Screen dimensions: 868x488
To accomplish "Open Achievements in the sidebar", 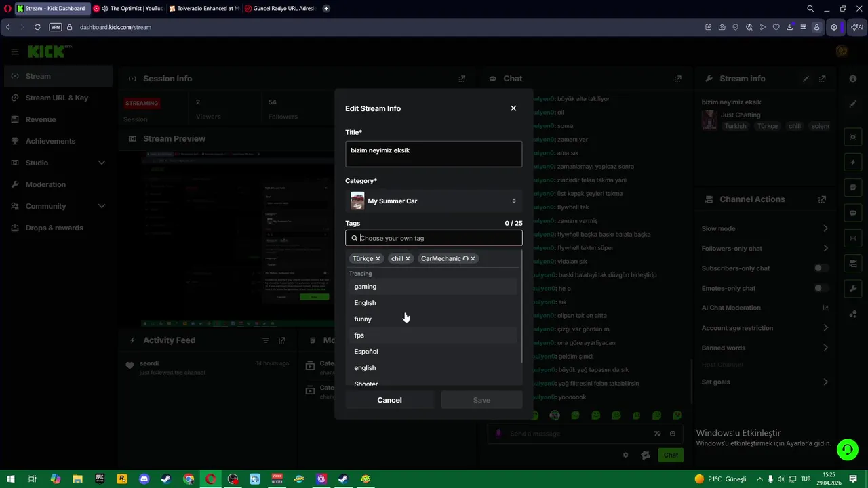I will click(58, 141).
